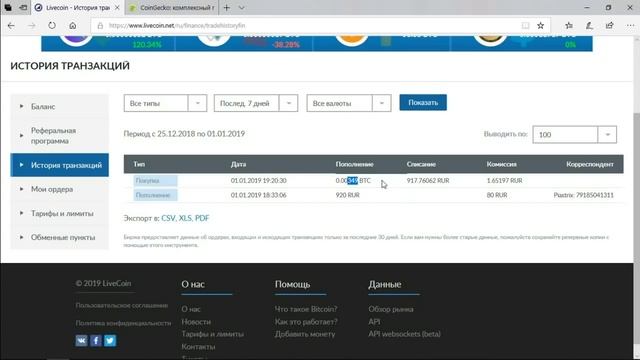The height and width of the screenshot is (360, 640).
Task: Toggle reading view icon in address bar
Action: (x=525, y=26)
